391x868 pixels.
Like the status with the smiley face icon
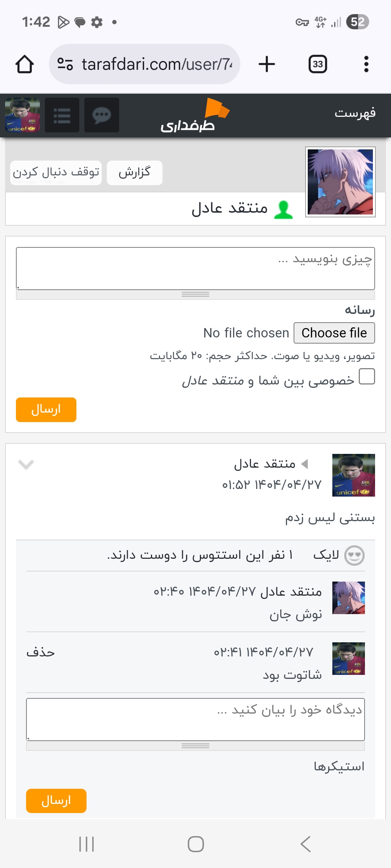tap(354, 556)
